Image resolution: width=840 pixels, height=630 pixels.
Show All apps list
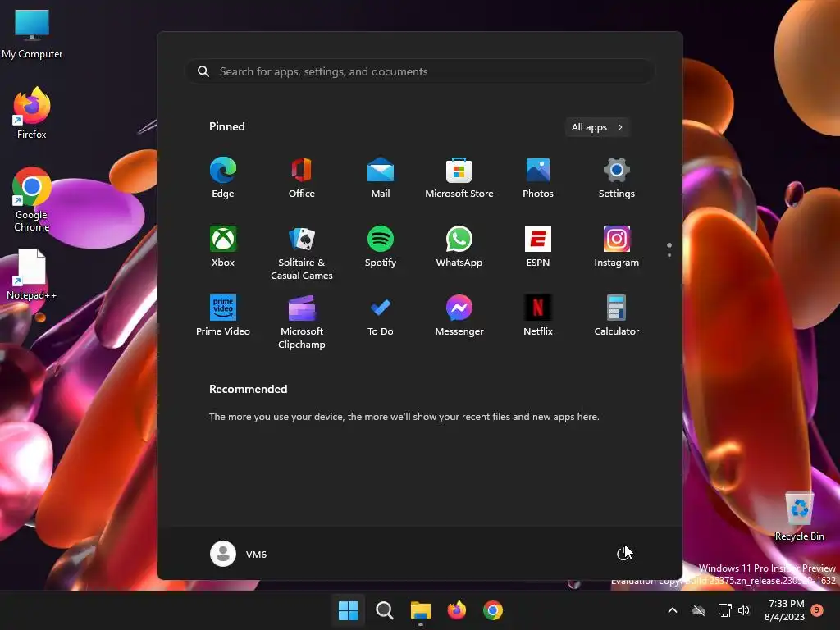tap(597, 127)
